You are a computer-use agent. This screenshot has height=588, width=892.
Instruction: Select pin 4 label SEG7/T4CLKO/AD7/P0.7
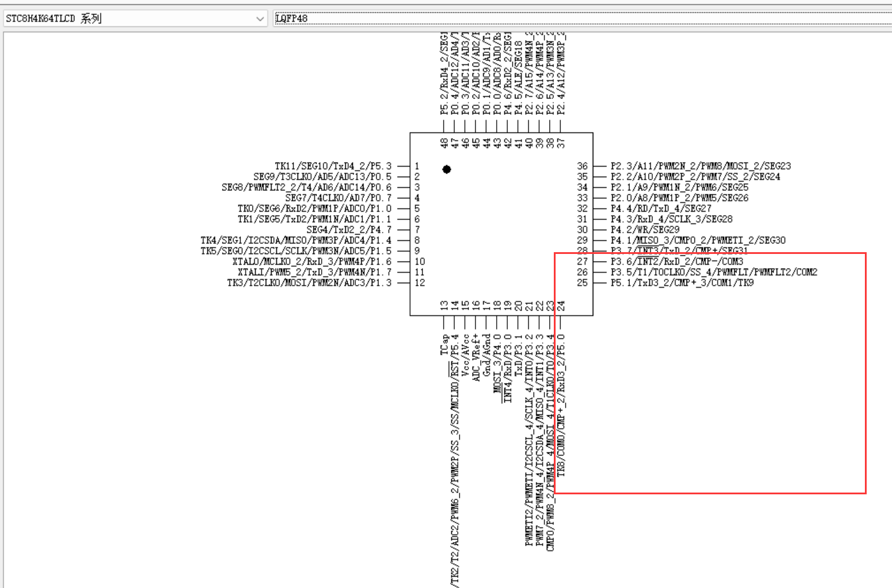click(338, 198)
